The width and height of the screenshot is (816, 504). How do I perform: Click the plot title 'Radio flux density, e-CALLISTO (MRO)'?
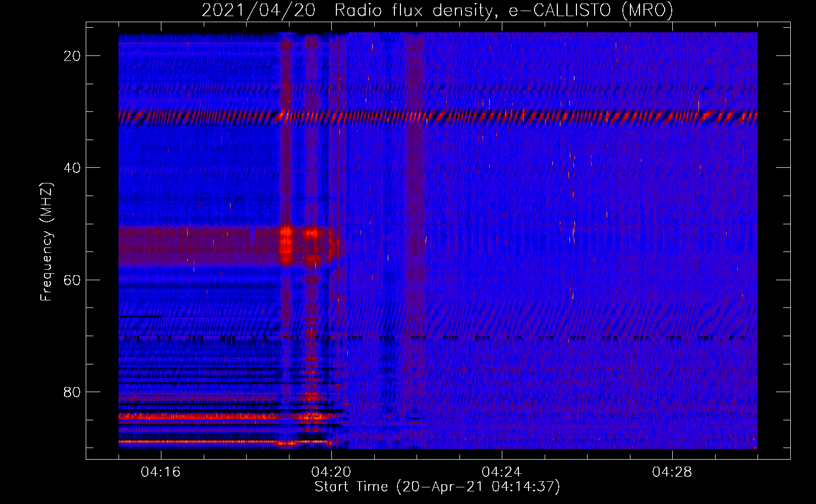(x=503, y=10)
